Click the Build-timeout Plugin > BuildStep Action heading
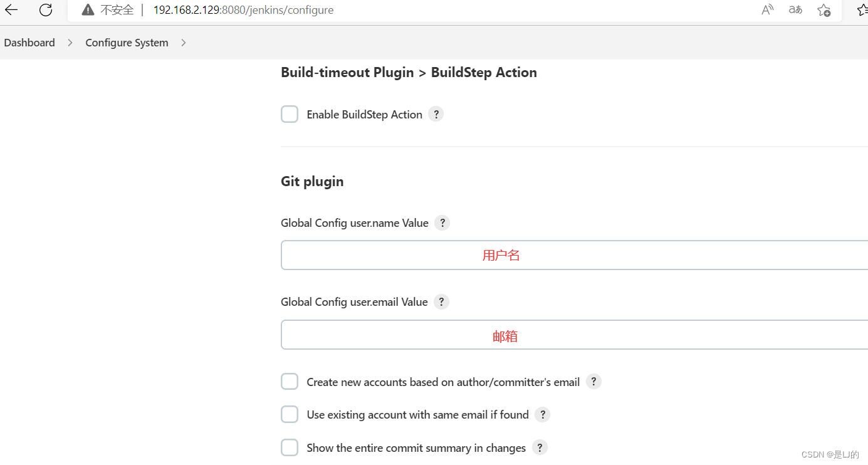 coord(409,72)
